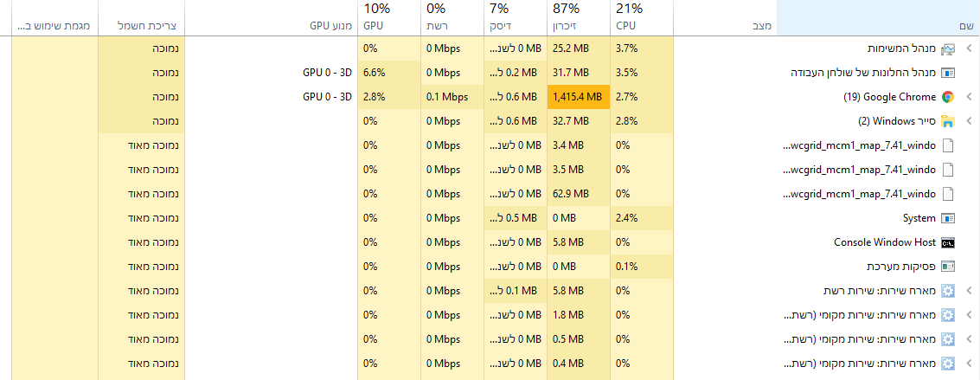Click file icon of wcgrid process using 62.9 MB
980x380 pixels.
pos(947,194)
